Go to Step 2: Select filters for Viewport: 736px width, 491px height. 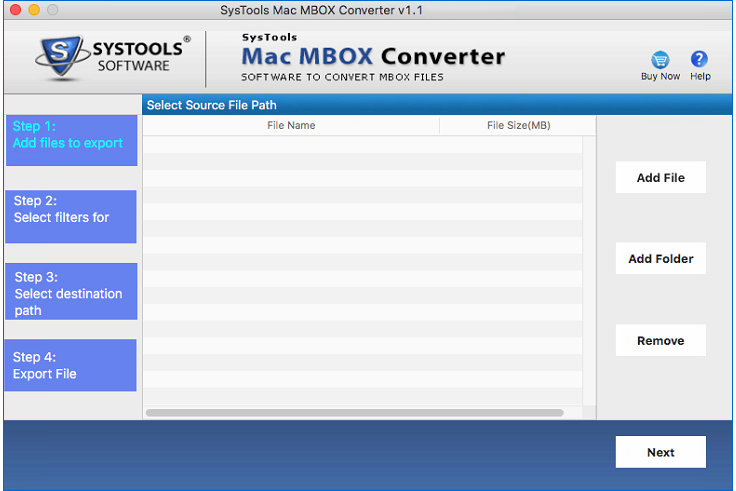coord(71,216)
